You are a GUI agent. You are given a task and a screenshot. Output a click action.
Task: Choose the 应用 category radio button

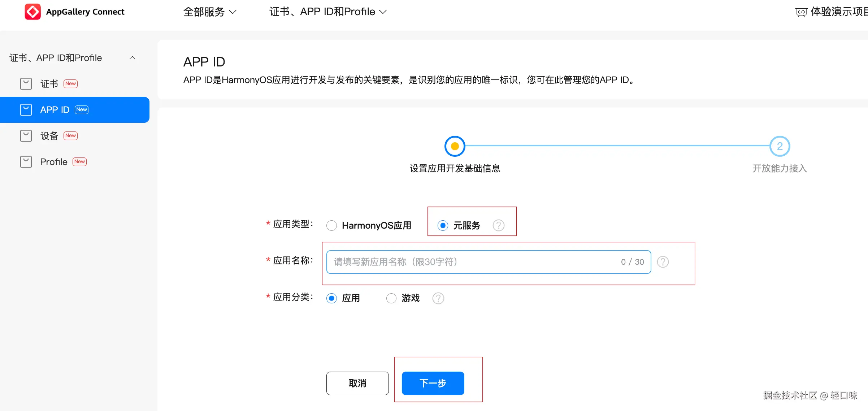pyautogui.click(x=331, y=298)
